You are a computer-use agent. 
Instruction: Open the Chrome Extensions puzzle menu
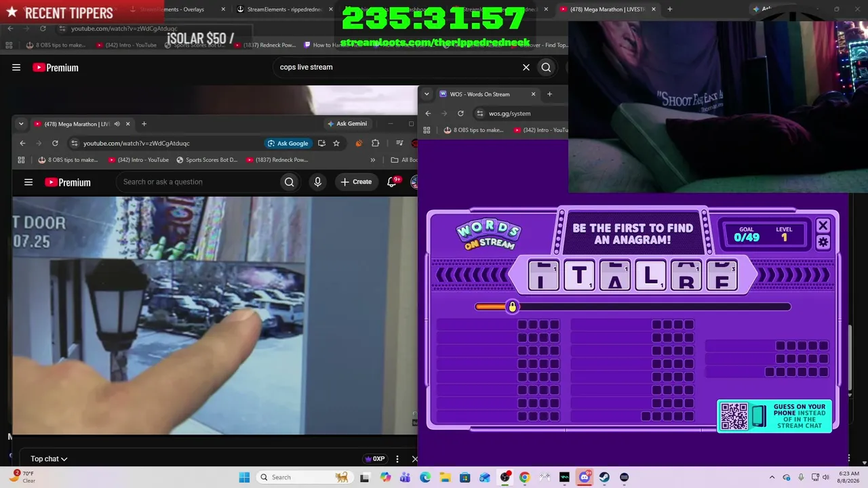(x=375, y=143)
